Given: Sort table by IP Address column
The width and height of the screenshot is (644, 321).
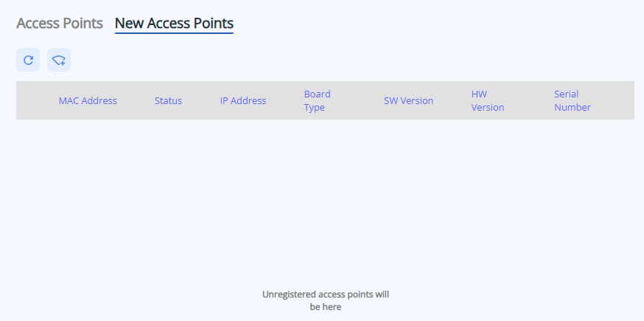Looking at the screenshot, I should click(243, 100).
